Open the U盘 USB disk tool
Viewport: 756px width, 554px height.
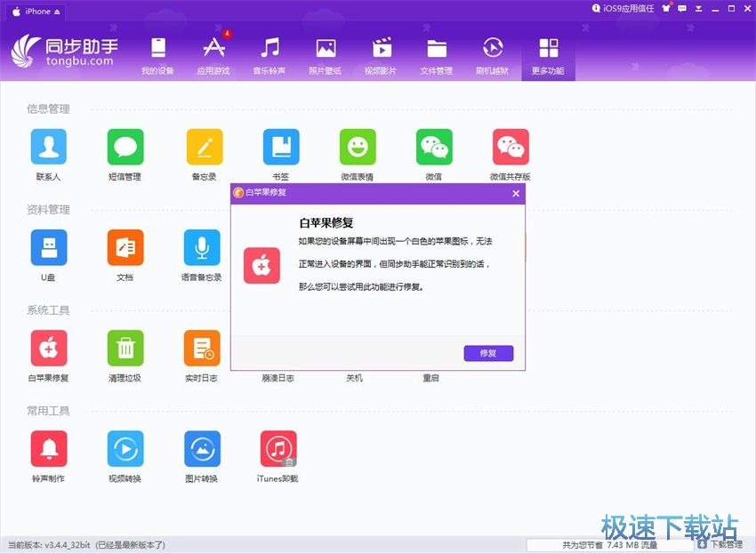coord(49,247)
